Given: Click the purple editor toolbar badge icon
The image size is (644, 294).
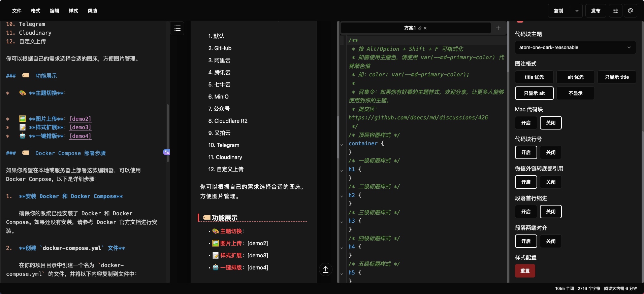Looking at the screenshot, I should pyautogui.click(x=166, y=152).
